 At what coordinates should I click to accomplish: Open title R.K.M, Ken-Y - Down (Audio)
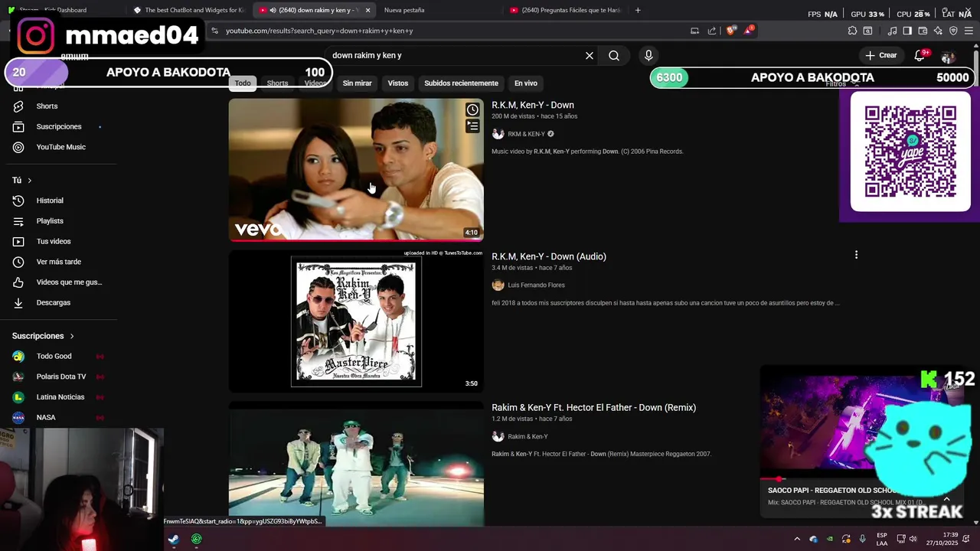coord(549,256)
